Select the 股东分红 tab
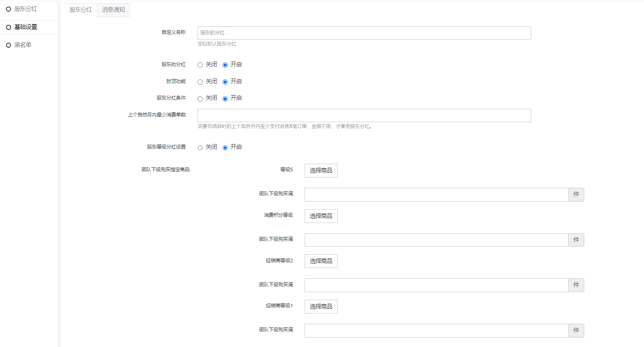Image resolution: width=644 pixels, height=347 pixels. tap(81, 10)
